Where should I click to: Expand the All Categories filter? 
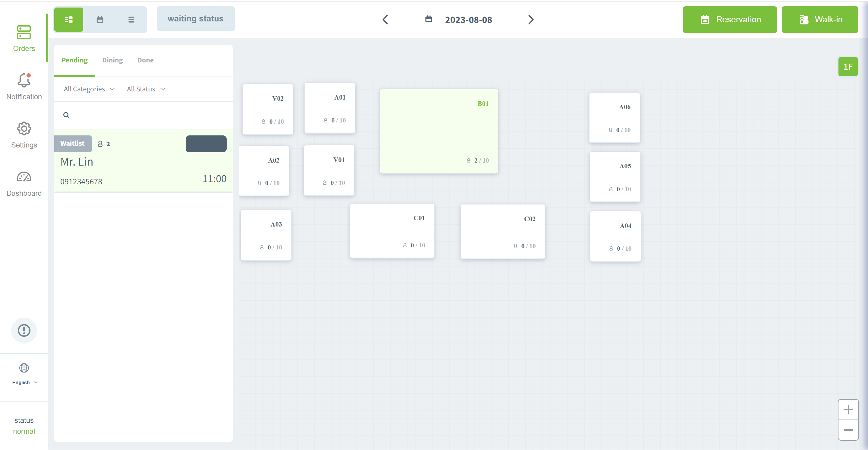click(89, 89)
